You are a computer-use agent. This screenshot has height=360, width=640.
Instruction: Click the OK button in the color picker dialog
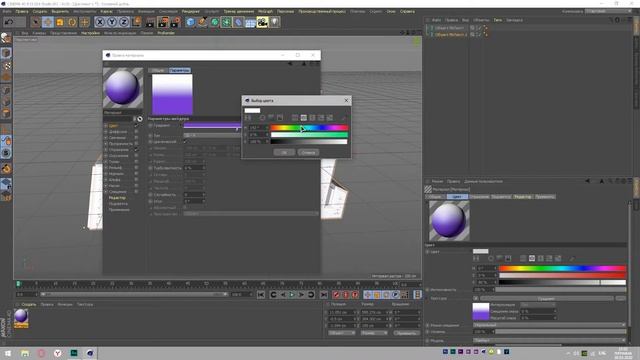pyautogui.click(x=284, y=152)
